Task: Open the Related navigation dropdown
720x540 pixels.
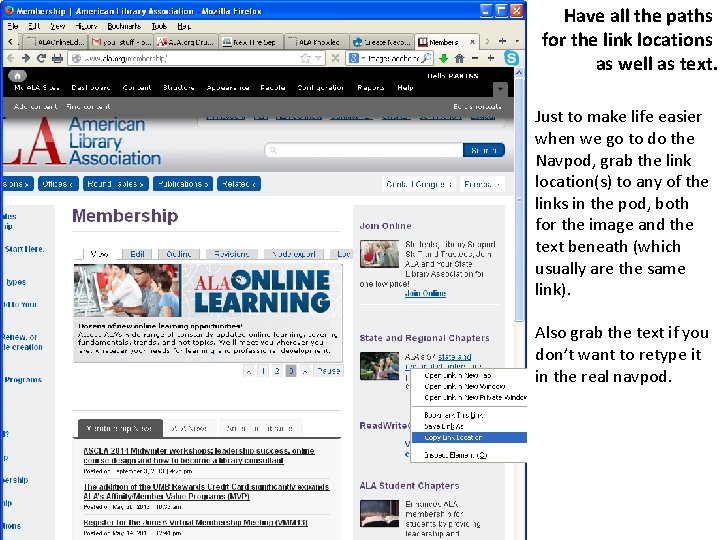Action: (x=239, y=184)
